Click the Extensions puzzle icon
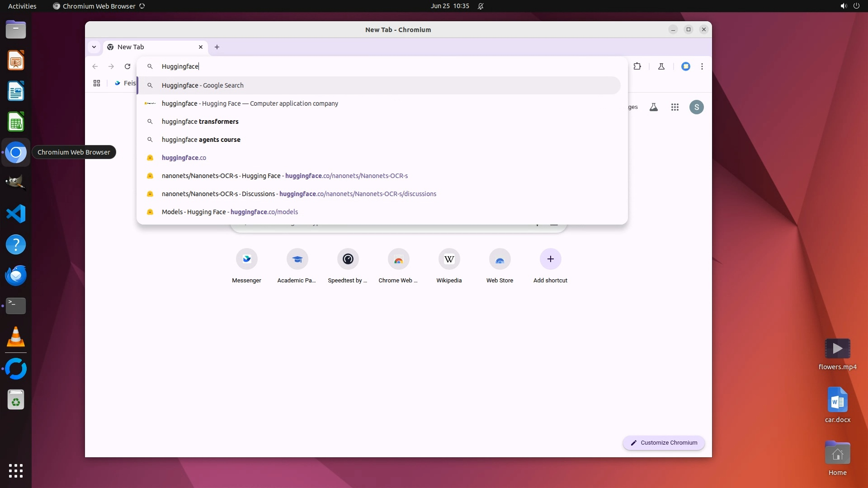This screenshot has height=488, width=868. [x=637, y=66]
